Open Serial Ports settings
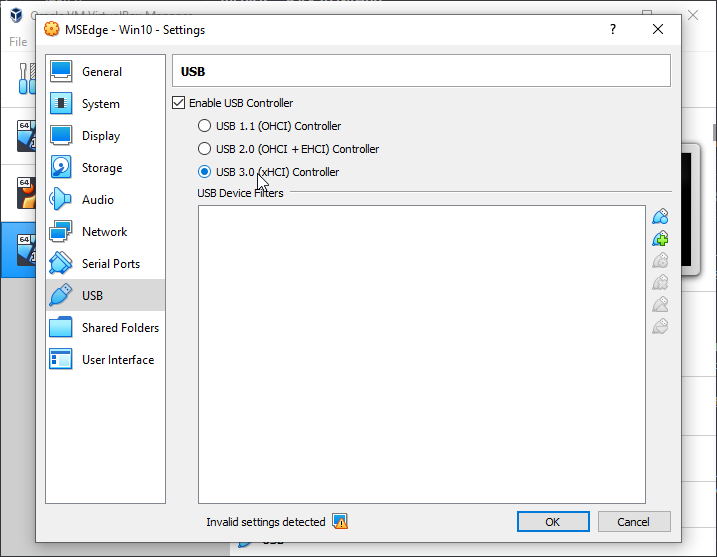The height and width of the screenshot is (557, 717). tap(110, 264)
